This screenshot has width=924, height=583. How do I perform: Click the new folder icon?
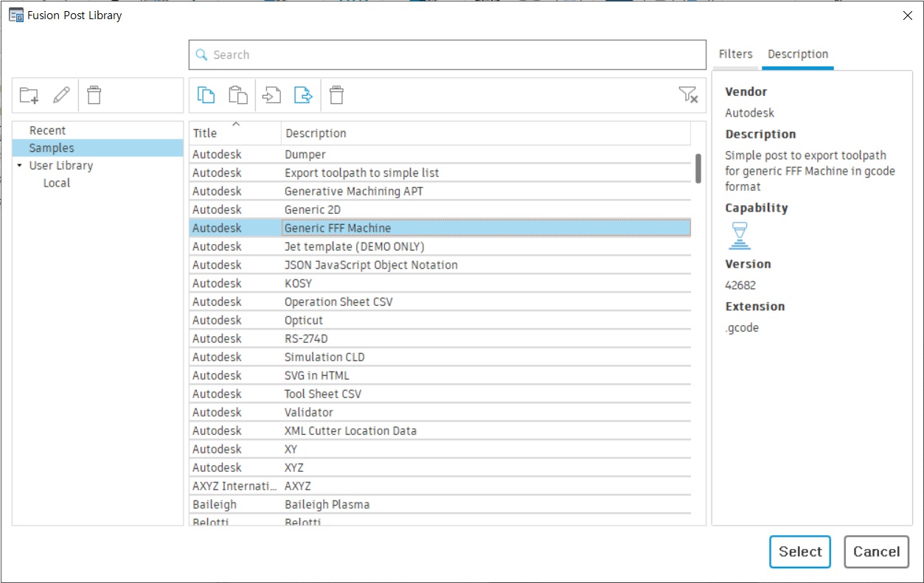click(x=29, y=95)
